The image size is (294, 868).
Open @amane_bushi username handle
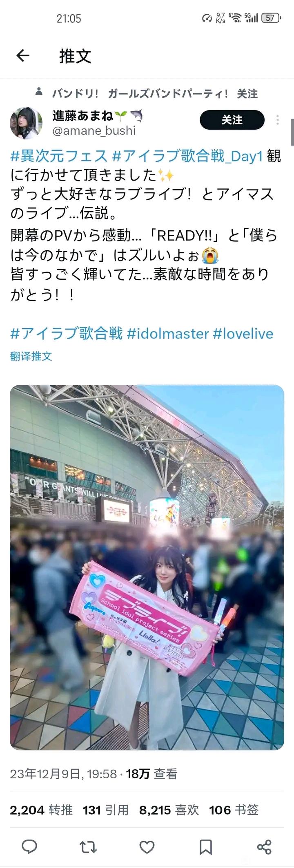click(x=94, y=130)
